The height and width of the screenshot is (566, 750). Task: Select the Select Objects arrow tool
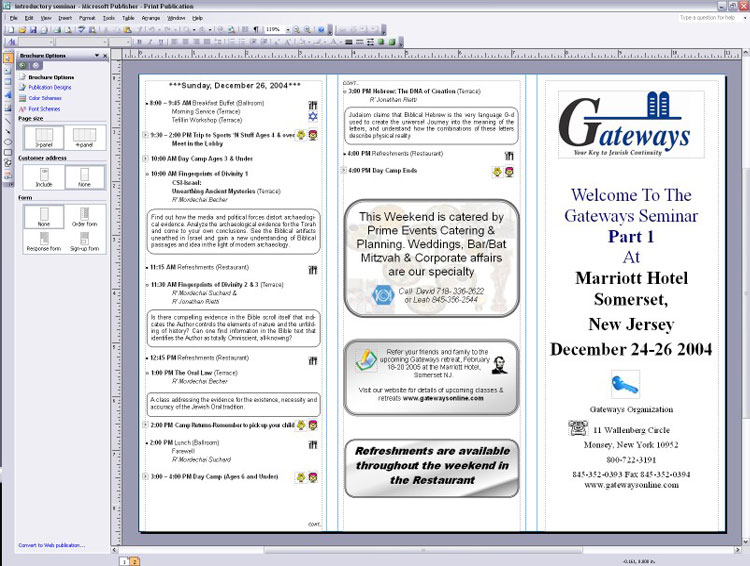click(x=8, y=58)
